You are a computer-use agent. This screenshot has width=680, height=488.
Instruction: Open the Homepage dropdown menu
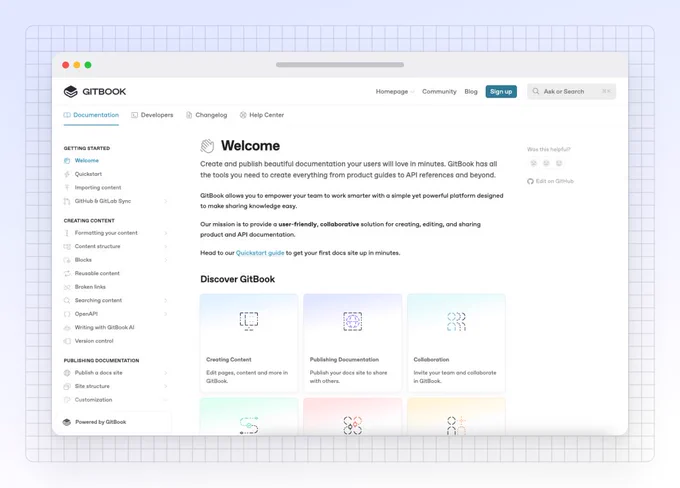tap(395, 92)
